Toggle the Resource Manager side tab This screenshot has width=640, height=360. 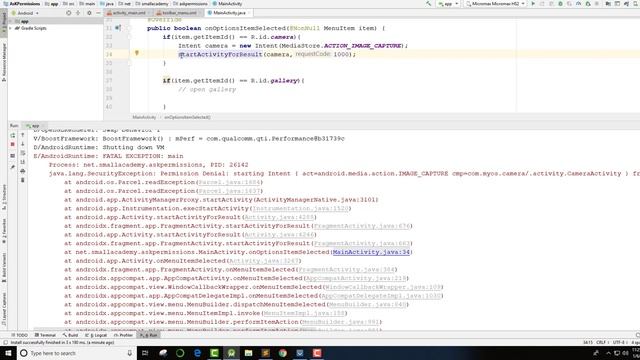pyautogui.click(x=4, y=62)
